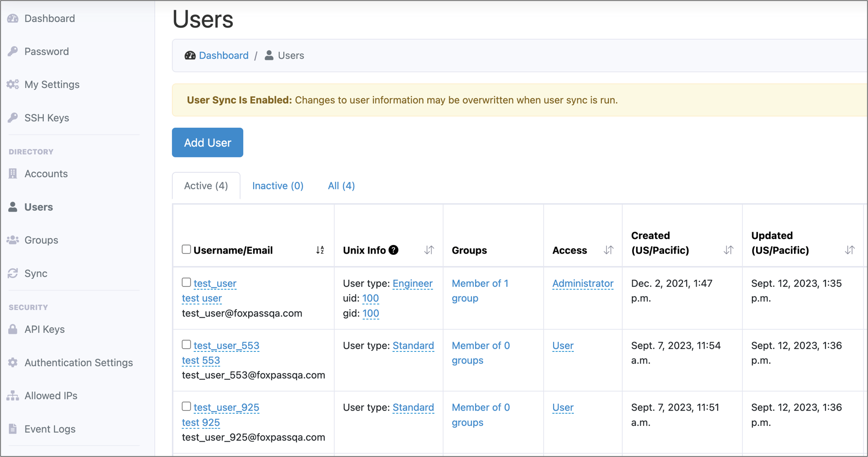Screen dimensions: 868x457
Task: Switch to the All (4) tab
Action: pos(341,186)
